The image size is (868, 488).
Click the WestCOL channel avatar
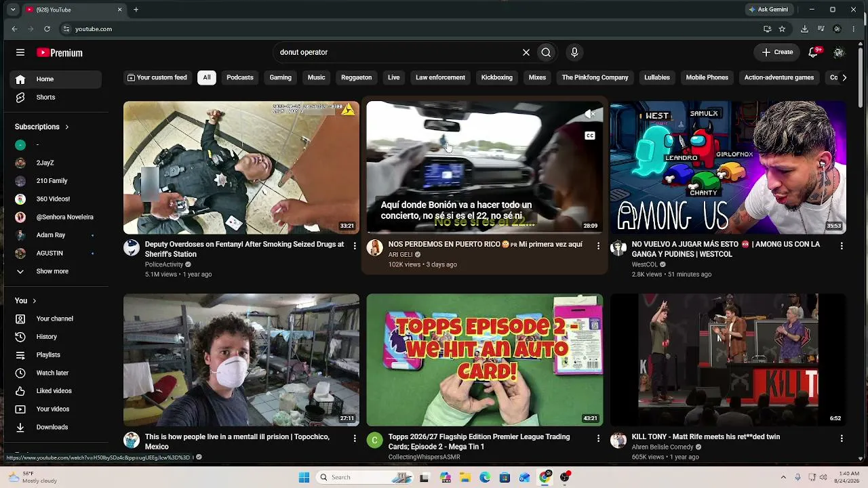618,247
